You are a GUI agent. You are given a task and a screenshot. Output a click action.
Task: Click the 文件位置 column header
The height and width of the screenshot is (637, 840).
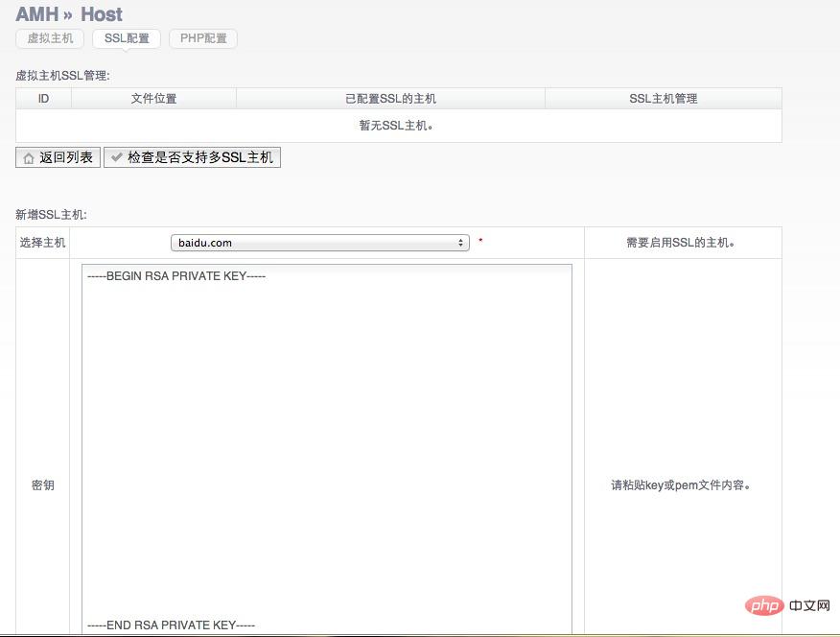pos(153,99)
